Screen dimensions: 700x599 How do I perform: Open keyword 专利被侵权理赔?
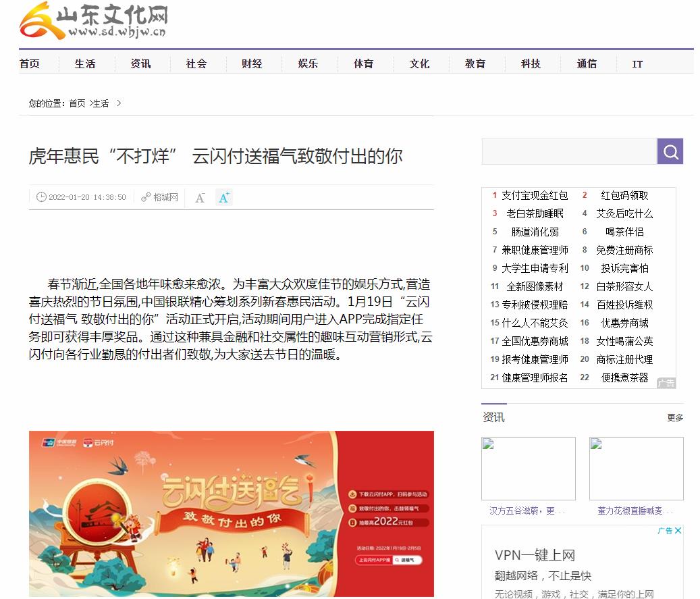[535, 305]
